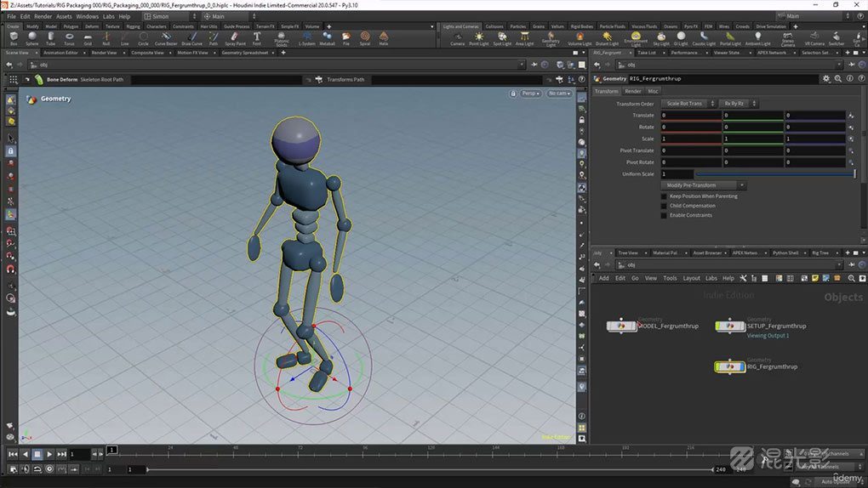Open the parameter pane gear menu
The height and width of the screenshot is (488, 868).
click(x=826, y=78)
